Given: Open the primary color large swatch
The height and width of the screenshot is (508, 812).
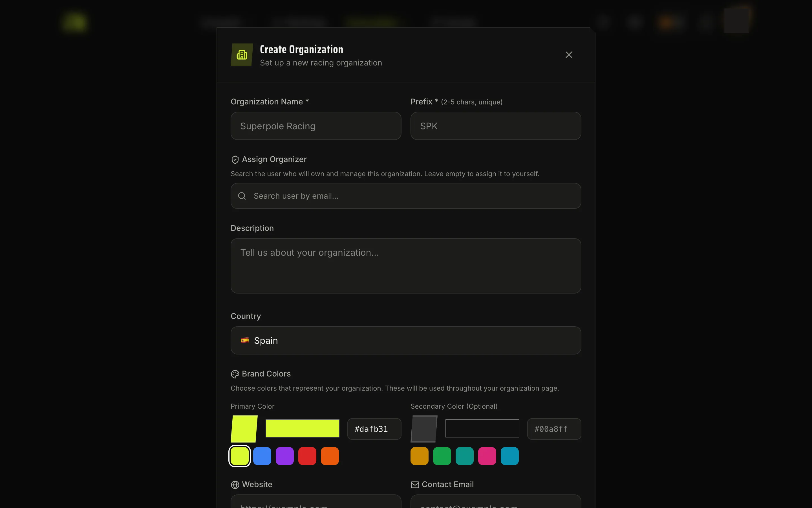Looking at the screenshot, I should [x=244, y=429].
